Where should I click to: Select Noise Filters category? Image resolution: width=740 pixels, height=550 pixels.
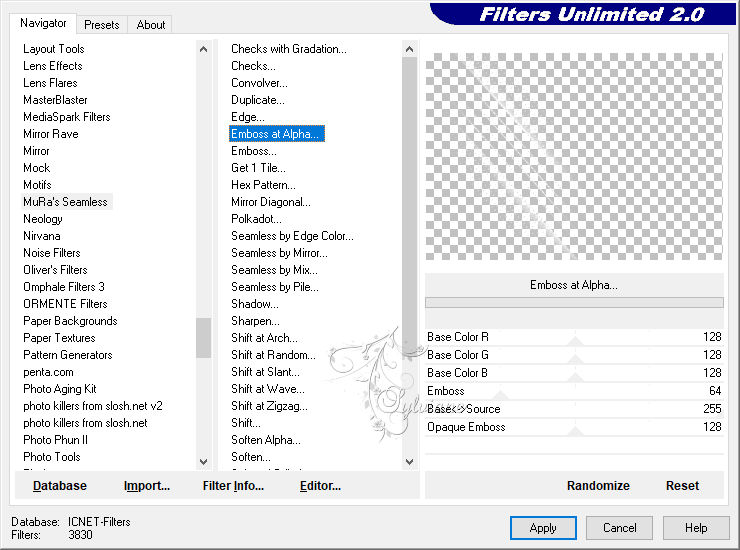click(x=52, y=253)
